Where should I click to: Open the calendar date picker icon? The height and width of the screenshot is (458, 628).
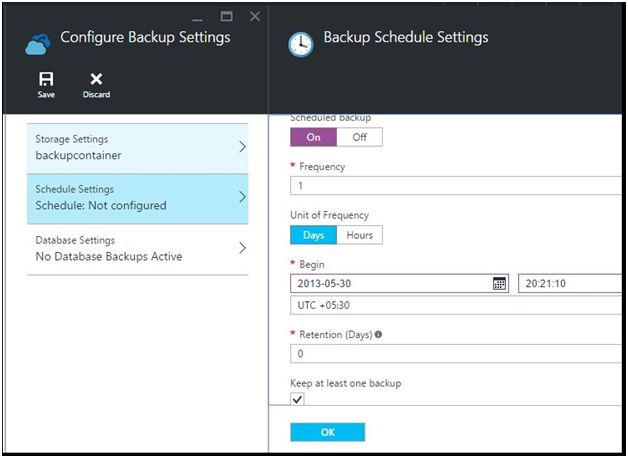(x=500, y=284)
